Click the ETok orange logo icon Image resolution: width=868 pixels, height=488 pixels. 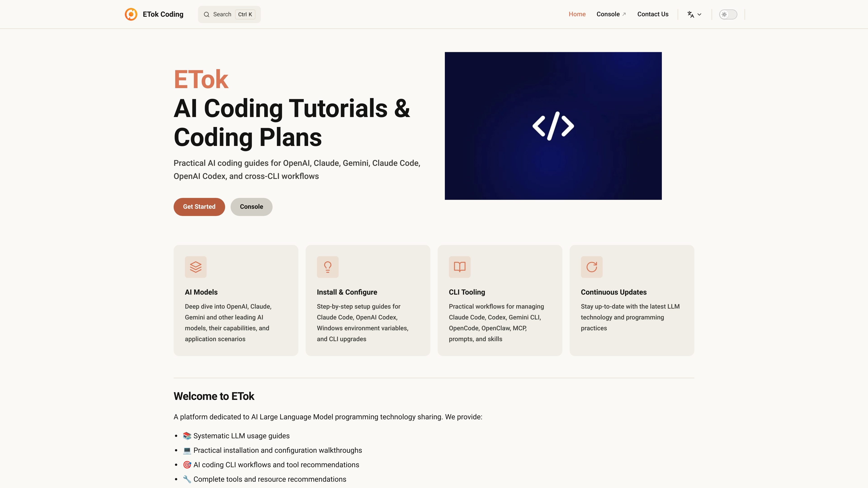pos(131,14)
